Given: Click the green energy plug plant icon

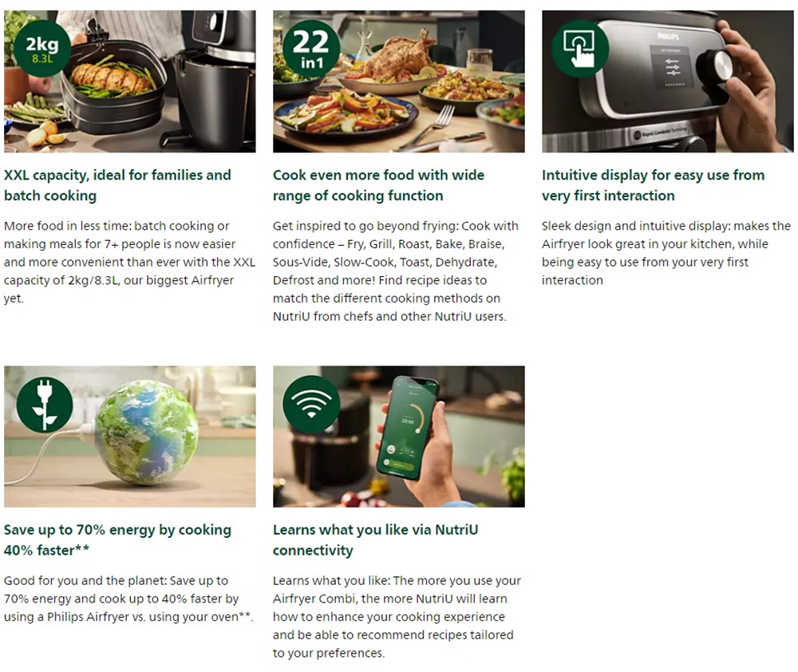Looking at the screenshot, I should (x=44, y=405).
